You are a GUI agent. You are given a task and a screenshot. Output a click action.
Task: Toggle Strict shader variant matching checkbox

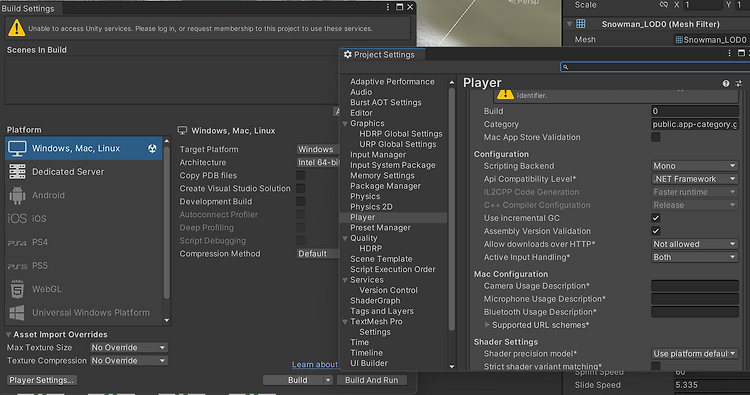point(656,366)
